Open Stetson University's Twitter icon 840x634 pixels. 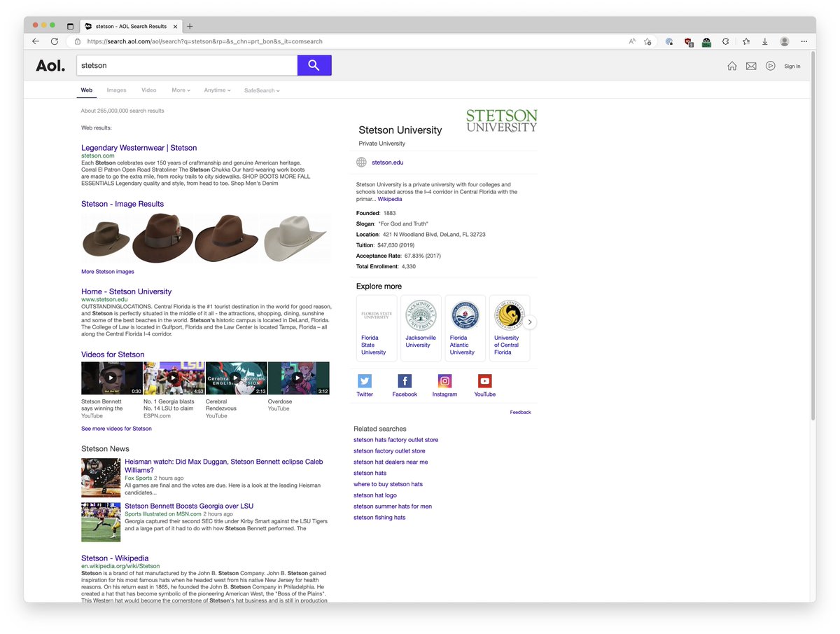(365, 381)
